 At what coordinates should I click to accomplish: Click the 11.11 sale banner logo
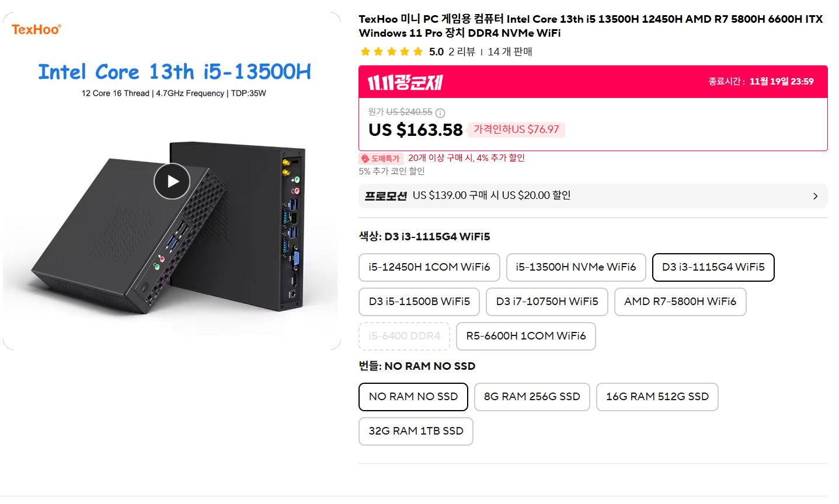click(x=405, y=82)
